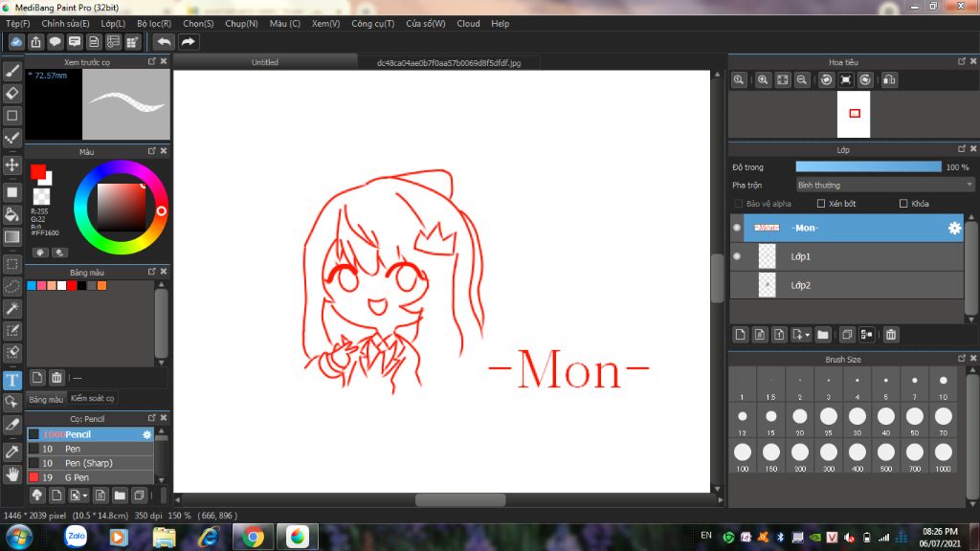Screen dimensions: 980x551
Task: Select the Eraser tool in left toolbar
Action: point(12,93)
